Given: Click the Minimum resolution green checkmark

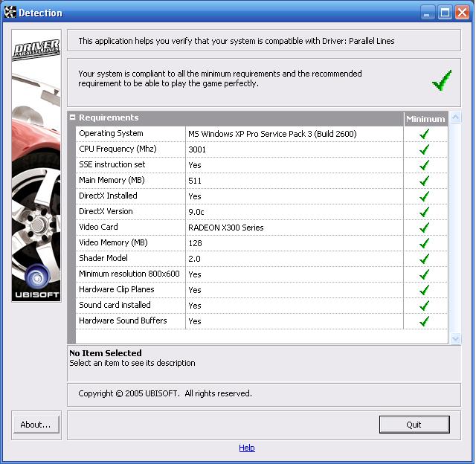Looking at the screenshot, I should pyautogui.click(x=425, y=274).
